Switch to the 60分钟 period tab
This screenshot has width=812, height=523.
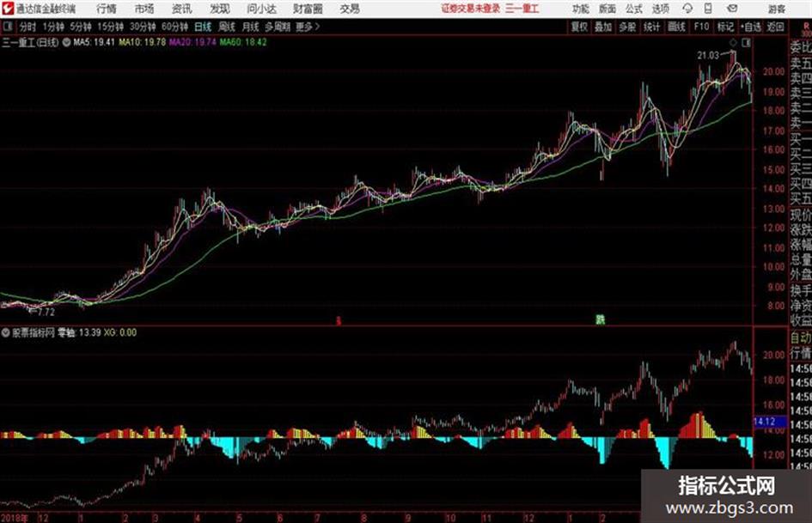[174, 27]
